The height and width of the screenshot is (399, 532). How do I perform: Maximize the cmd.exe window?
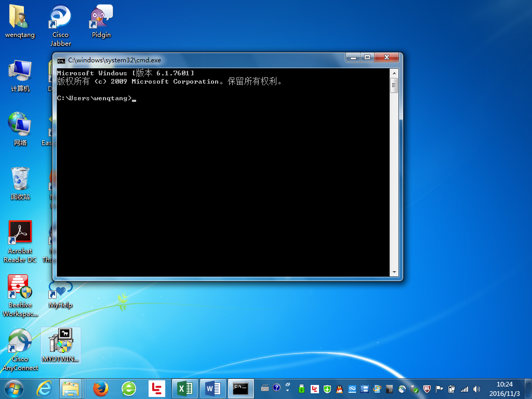367,57
